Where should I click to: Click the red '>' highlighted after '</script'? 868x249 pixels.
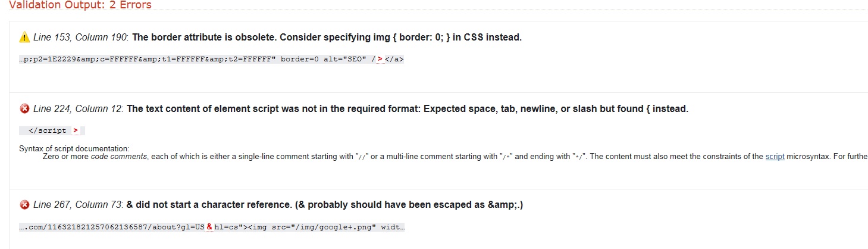(76, 130)
